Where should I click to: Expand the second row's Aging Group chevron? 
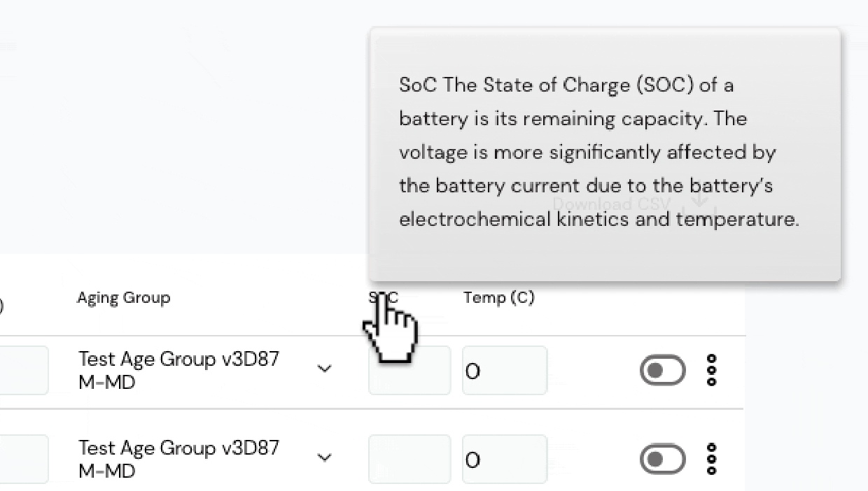coord(324,457)
